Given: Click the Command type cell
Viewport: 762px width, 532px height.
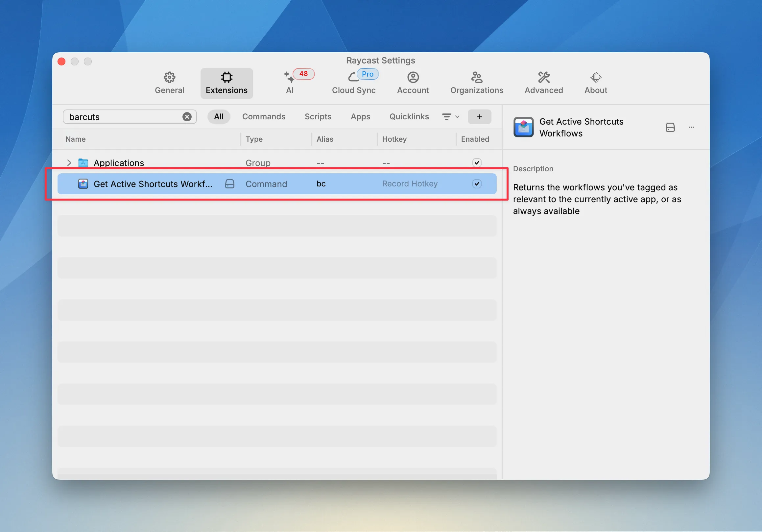Looking at the screenshot, I should tap(266, 184).
